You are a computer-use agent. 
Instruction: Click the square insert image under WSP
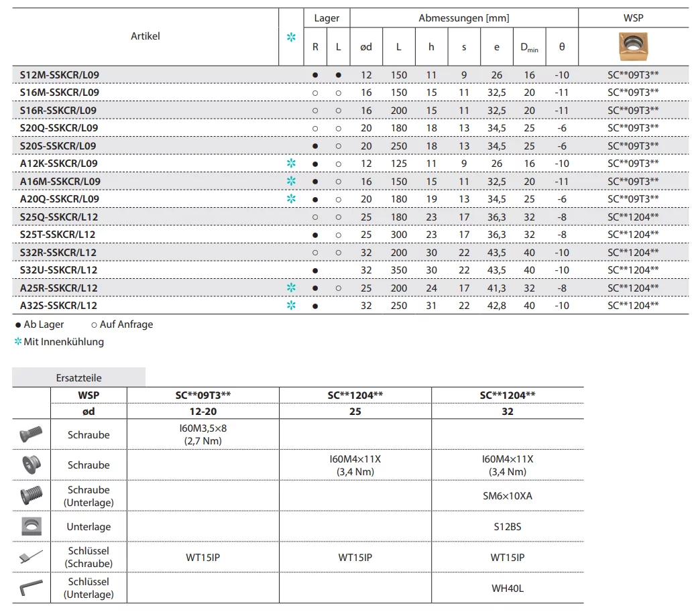point(633,47)
